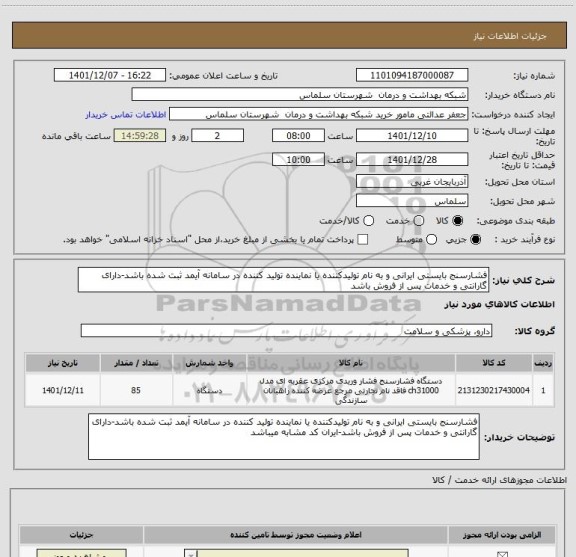Click the need number field 1101094187000087
This screenshot has height=557, width=576.
pos(412,75)
